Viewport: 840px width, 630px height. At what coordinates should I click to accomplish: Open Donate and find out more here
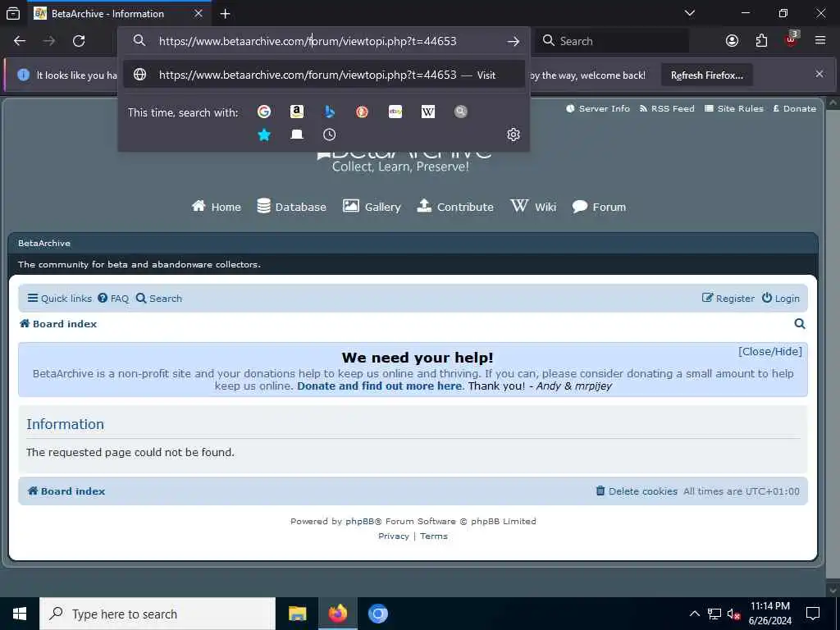pyautogui.click(x=379, y=386)
